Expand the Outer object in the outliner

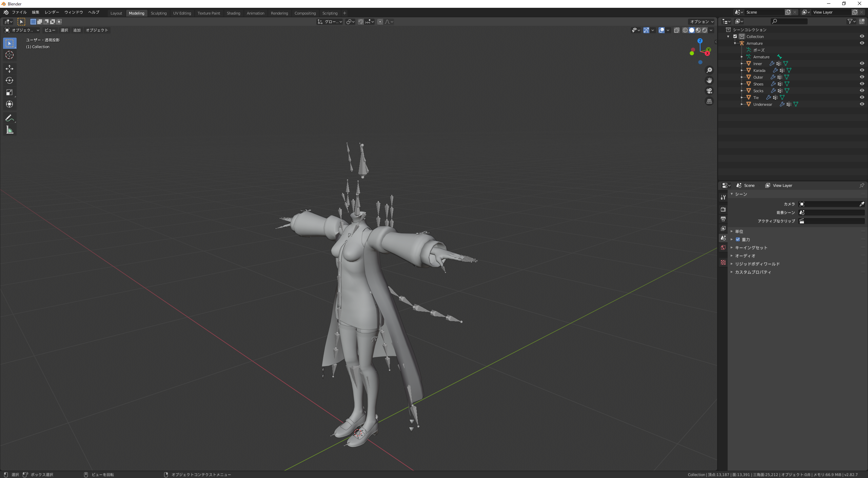pos(742,77)
